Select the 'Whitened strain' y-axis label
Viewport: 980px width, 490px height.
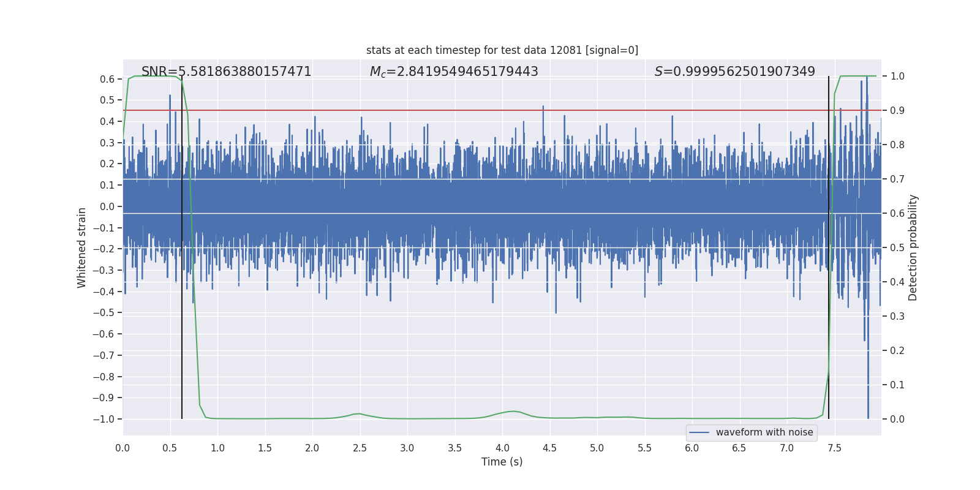[82, 247]
